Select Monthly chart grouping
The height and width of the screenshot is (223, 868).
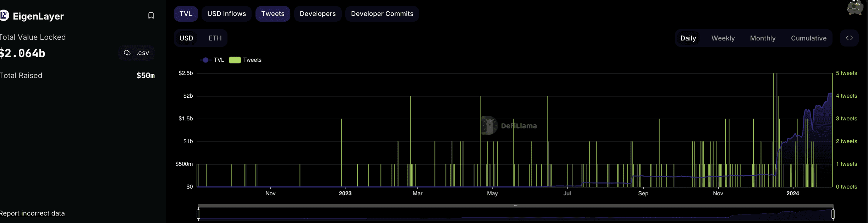763,38
